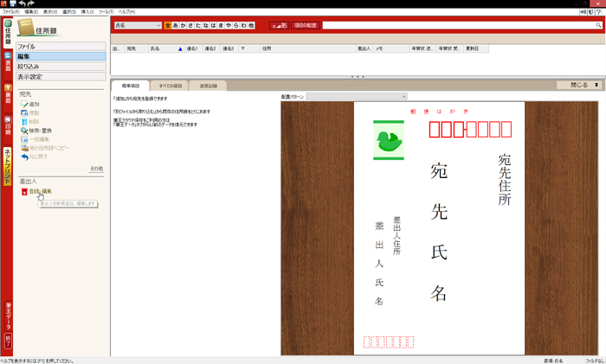
Task: Click the 差出人 登録・編集 icon
Action: point(24,191)
